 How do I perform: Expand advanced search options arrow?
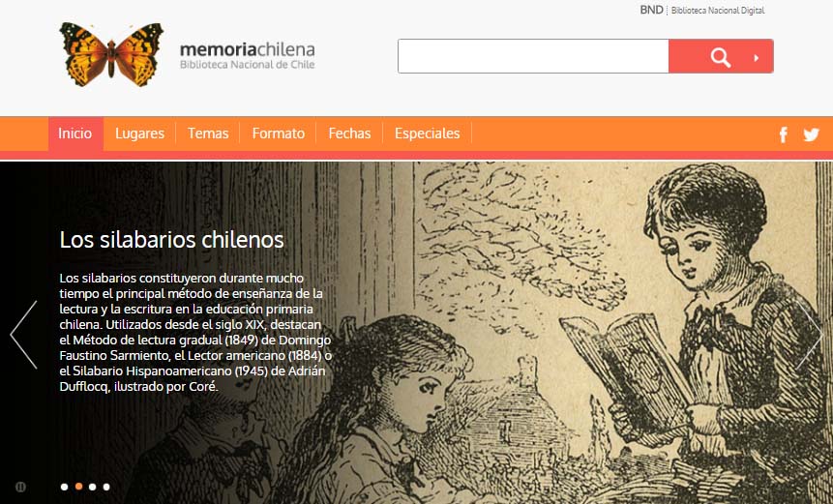756,58
